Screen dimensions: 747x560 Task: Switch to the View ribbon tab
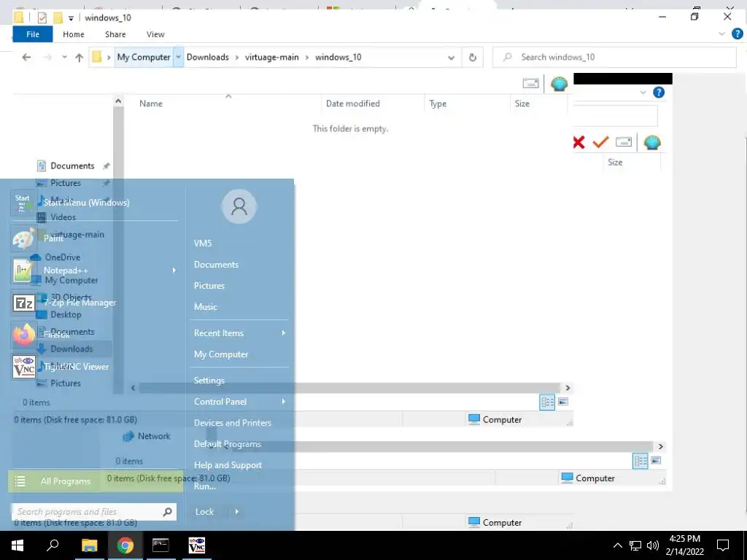(155, 34)
